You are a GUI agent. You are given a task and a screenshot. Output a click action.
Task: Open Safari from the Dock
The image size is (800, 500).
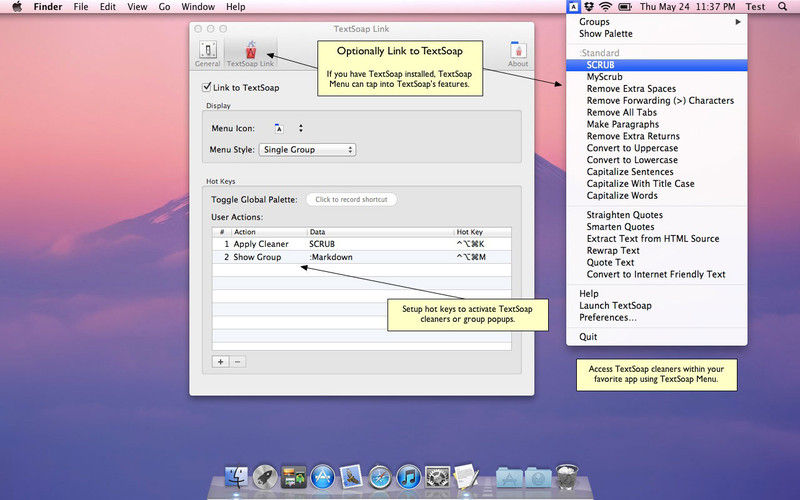pyautogui.click(x=380, y=476)
